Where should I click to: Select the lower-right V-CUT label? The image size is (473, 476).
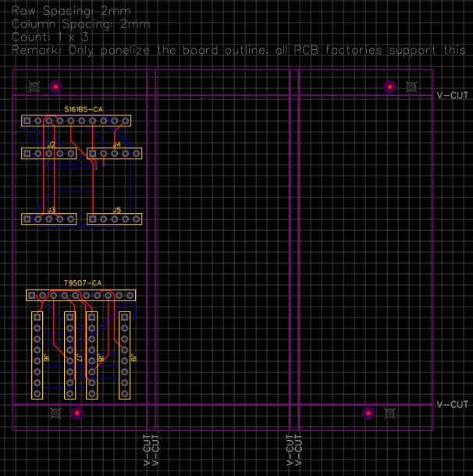pyautogui.click(x=452, y=404)
